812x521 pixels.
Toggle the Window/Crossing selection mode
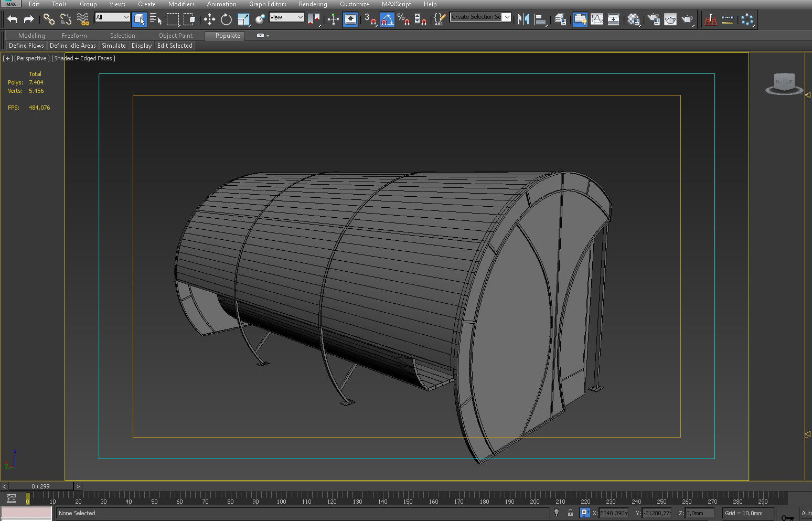189,19
